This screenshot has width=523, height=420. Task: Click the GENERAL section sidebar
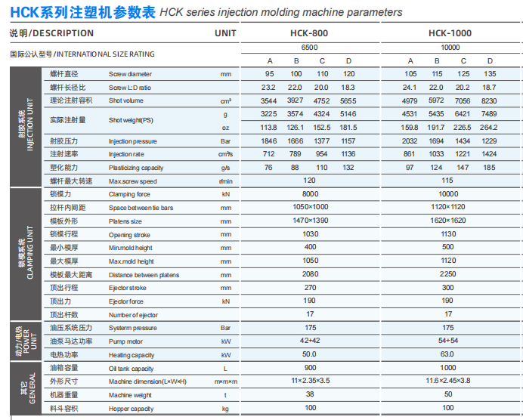[x=26, y=388]
